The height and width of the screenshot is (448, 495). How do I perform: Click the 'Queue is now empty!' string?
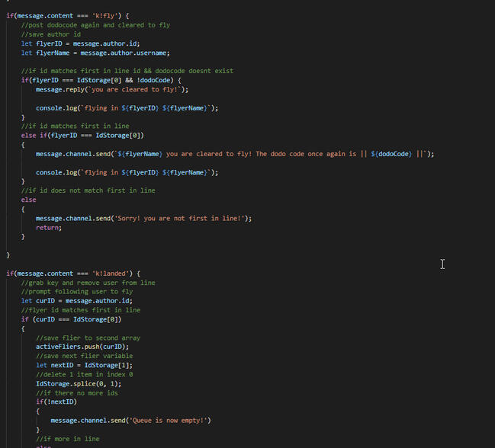click(169, 420)
